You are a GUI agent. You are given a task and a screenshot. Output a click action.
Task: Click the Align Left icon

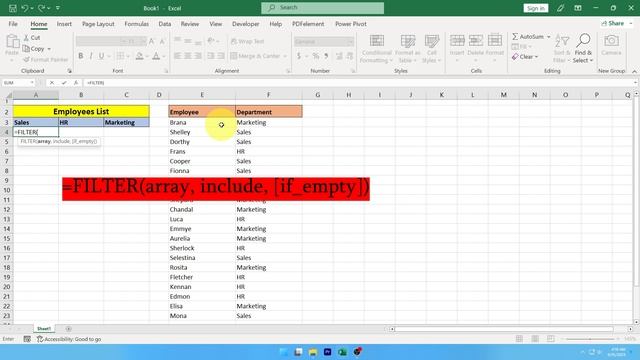click(178, 56)
